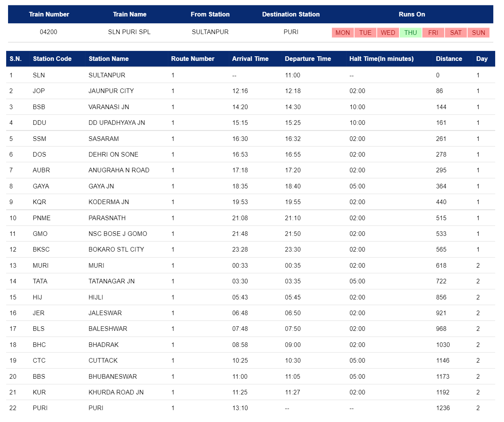The image size is (504, 422).
Task: Click station code MURI
Action: point(41,265)
